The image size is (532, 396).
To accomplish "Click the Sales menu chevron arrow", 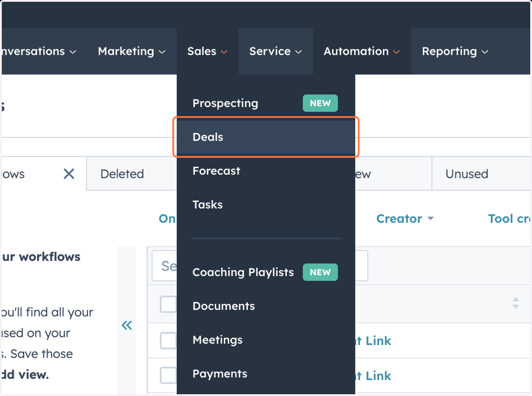I will point(224,52).
